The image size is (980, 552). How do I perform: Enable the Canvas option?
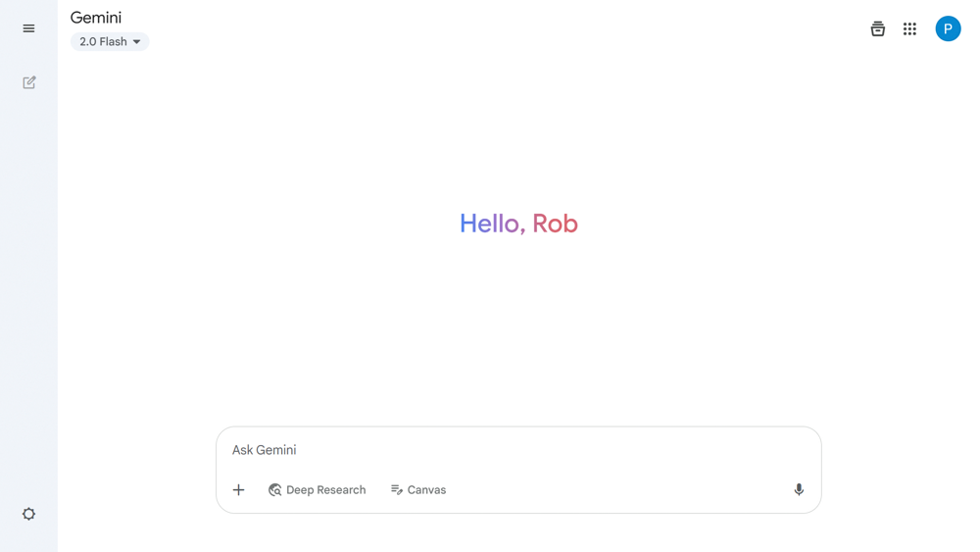click(x=418, y=489)
